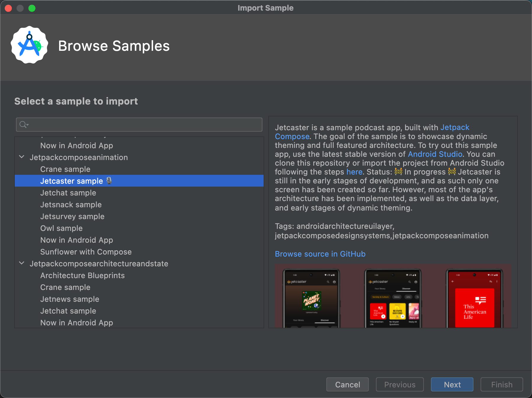Select the Crane sample entry

point(65,169)
